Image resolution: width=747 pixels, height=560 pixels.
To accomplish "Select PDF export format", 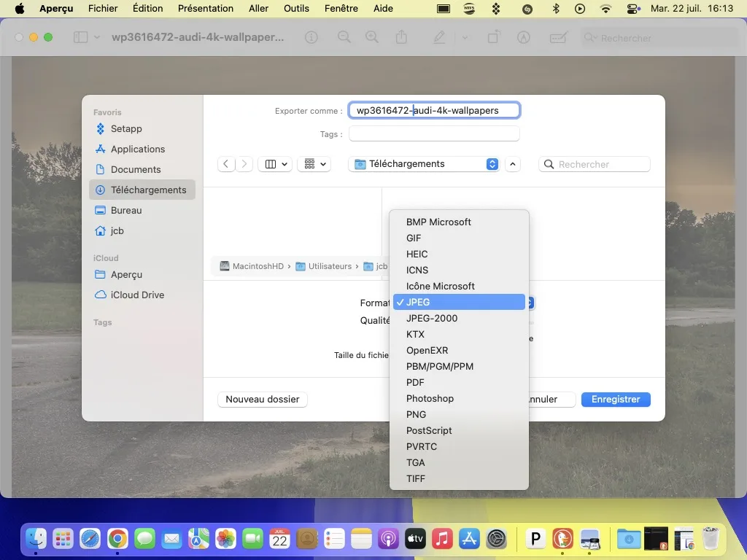I will pyautogui.click(x=459, y=382).
